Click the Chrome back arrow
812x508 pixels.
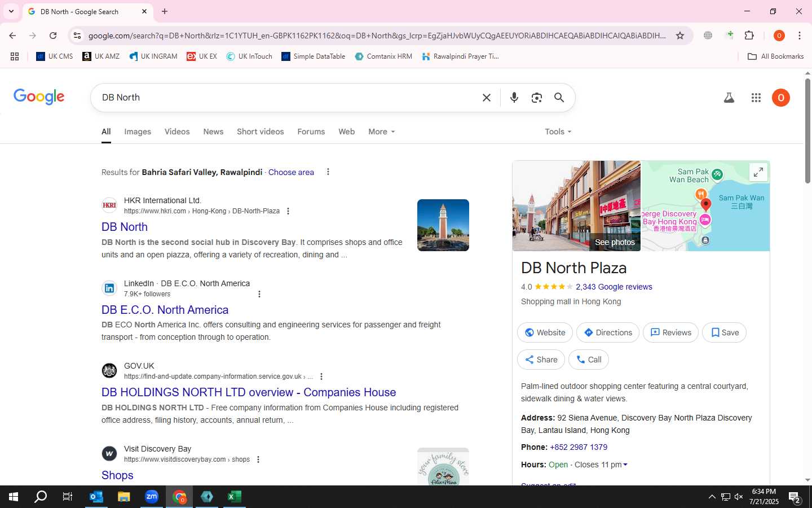click(x=12, y=36)
